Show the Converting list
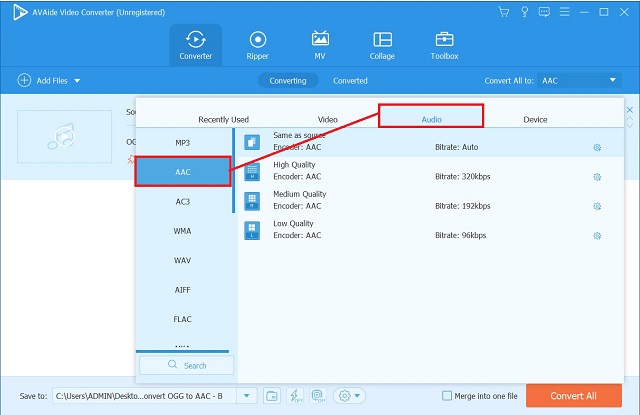 click(x=288, y=80)
